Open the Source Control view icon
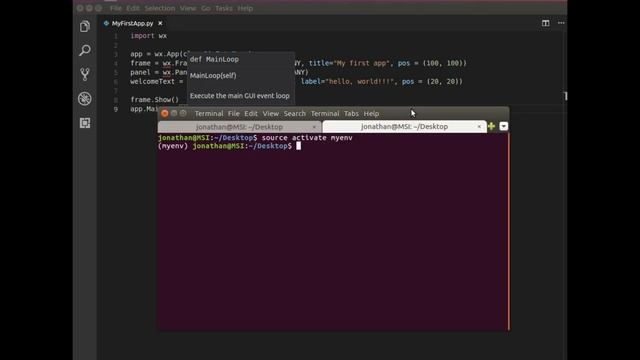This screenshot has height=360, width=640. coord(85,74)
